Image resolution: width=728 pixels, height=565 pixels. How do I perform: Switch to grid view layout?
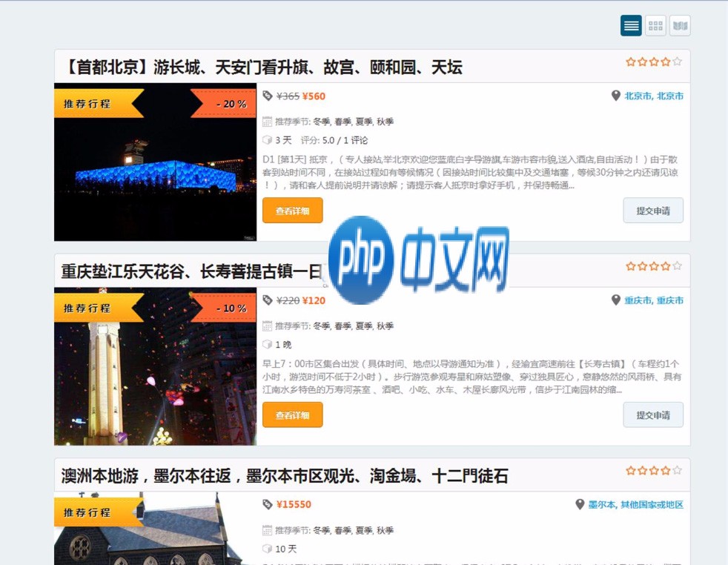pyautogui.click(x=655, y=25)
